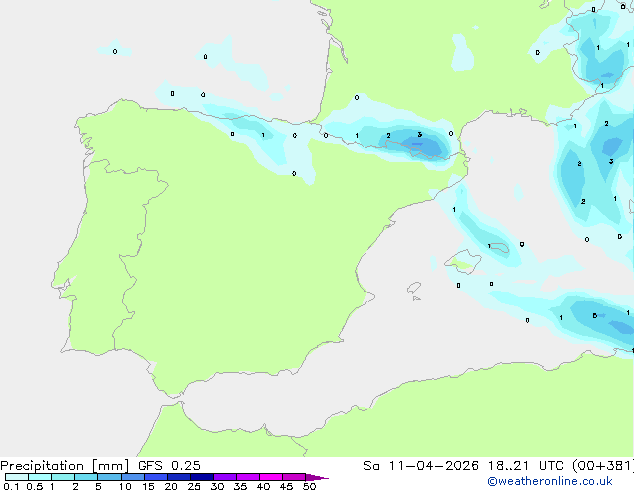Viewport: 634px width, 490px height.
Task: Select the '35' legend scale label
Action: [240, 486]
